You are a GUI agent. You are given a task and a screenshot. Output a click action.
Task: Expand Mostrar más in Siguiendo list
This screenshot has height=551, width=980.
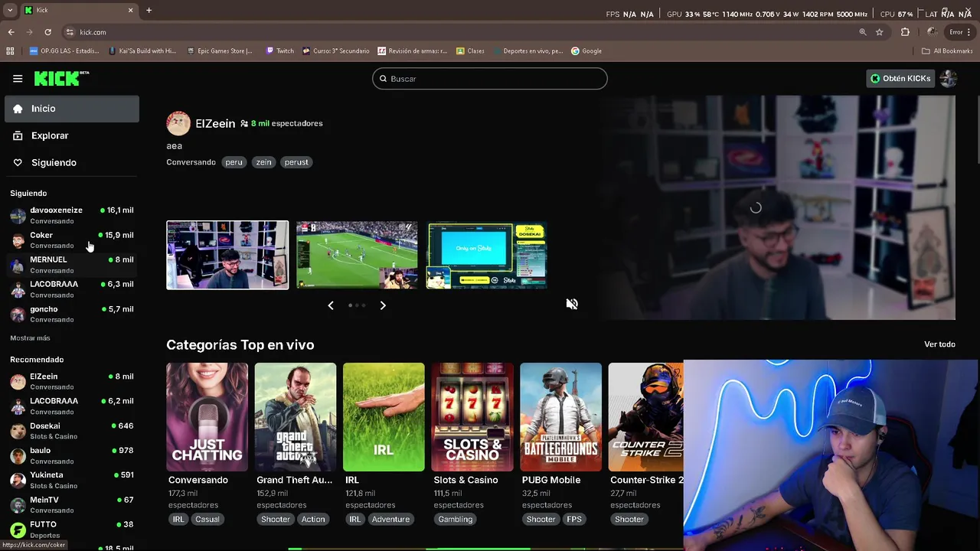click(x=30, y=337)
